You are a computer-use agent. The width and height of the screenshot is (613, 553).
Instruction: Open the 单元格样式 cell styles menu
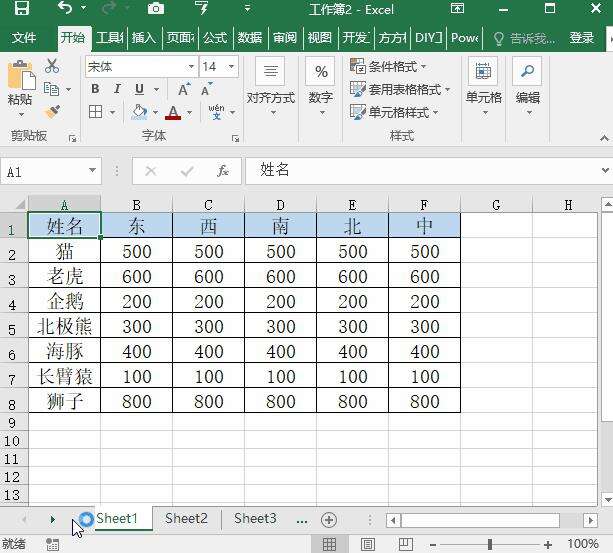(394, 113)
